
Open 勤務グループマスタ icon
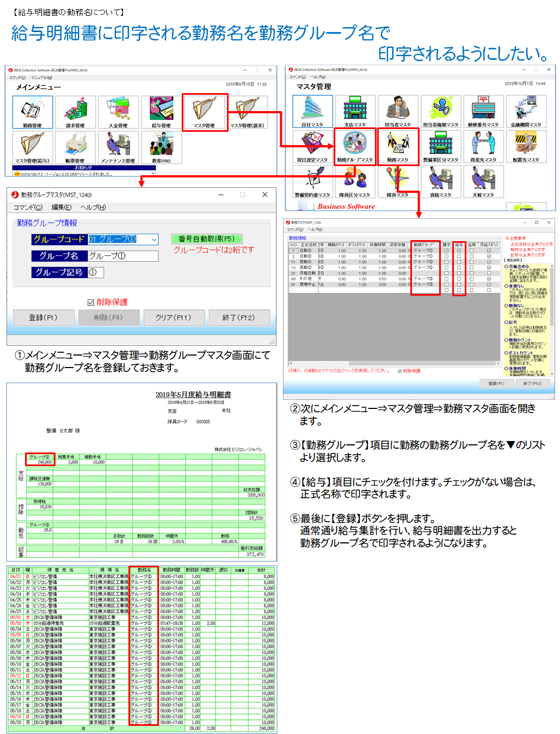(x=355, y=145)
